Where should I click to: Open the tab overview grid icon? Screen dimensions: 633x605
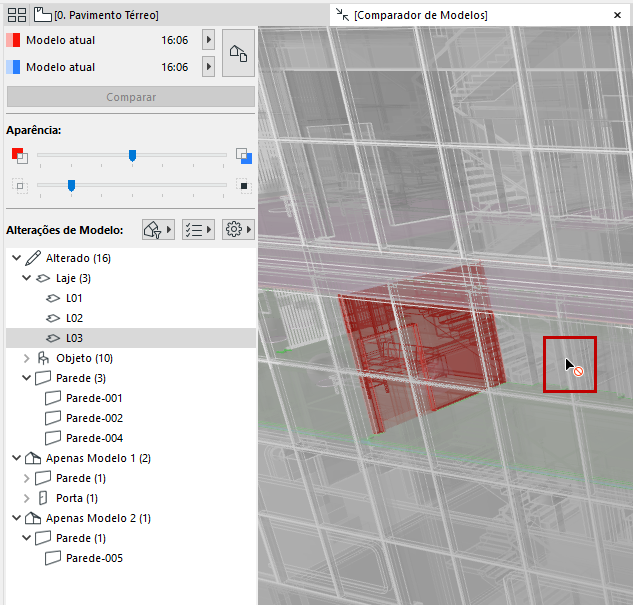click(17, 15)
